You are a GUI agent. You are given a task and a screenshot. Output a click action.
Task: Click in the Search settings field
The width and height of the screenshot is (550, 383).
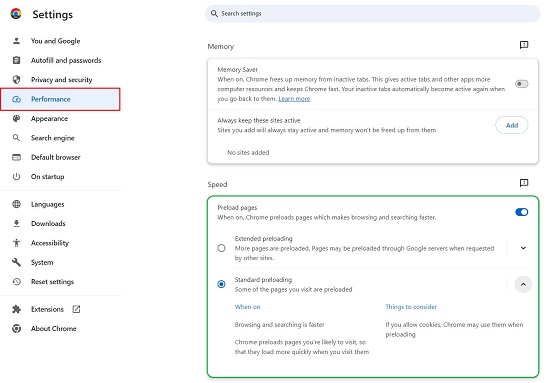click(373, 14)
